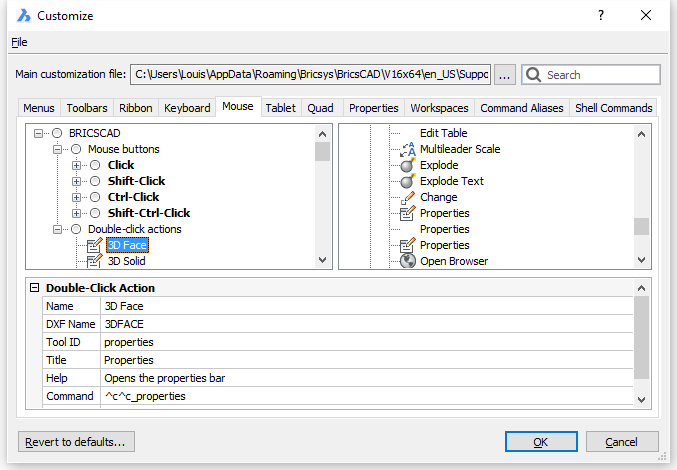677x470 pixels.
Task: Select the Click radio node
Action: (95, 165)
